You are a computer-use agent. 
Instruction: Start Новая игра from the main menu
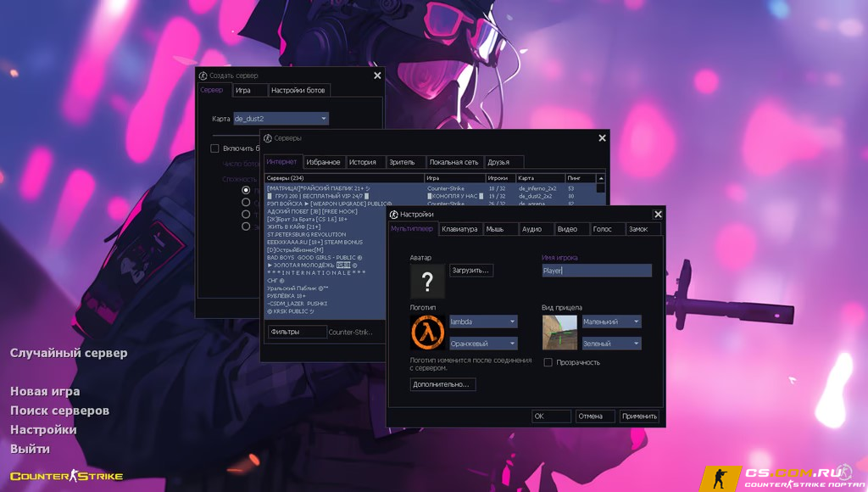pyautogui.click(x=45, y=391)
